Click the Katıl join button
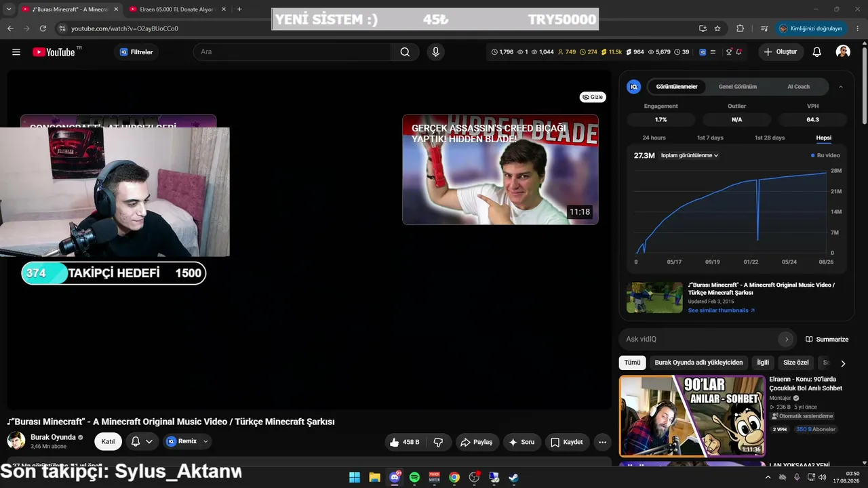 [x=108, y=442]
